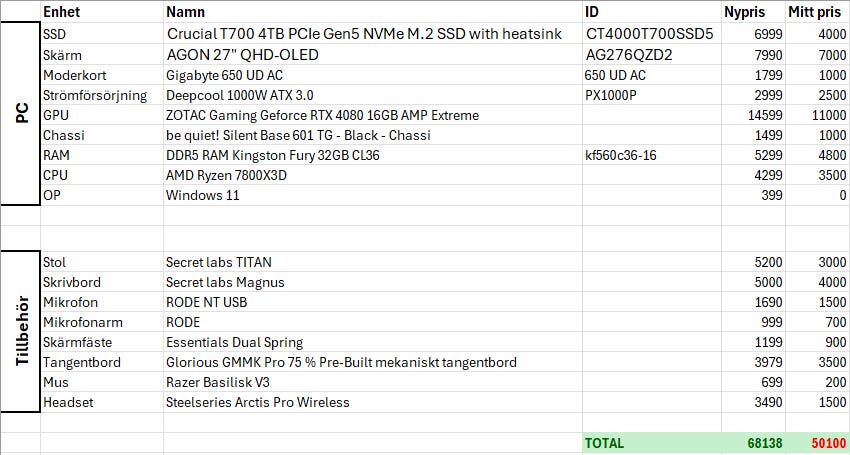The height and width of the screenshot is (455, 850).
Task: Select the 'Nypris' header cell
Action: pos(753,11)
